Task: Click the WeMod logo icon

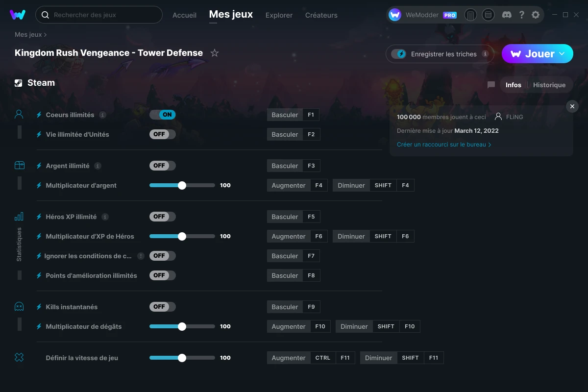Action: [x=18, y=15]
